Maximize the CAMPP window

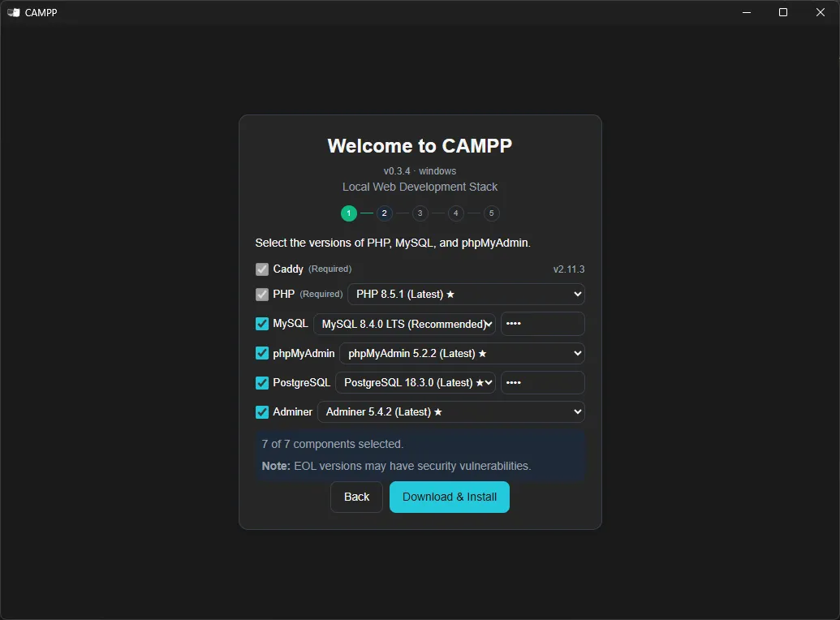[783, 12]
